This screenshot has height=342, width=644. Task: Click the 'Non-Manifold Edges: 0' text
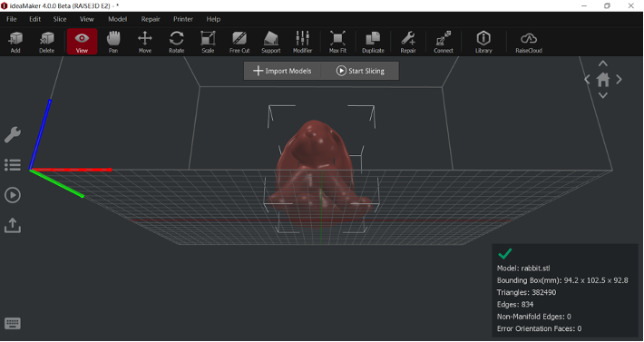click(x=534, y=317)
